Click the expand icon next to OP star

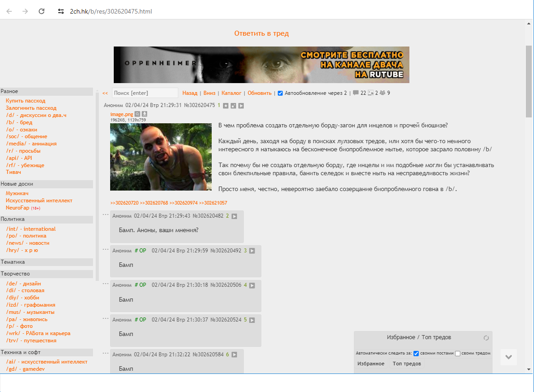tap(233, 106)
